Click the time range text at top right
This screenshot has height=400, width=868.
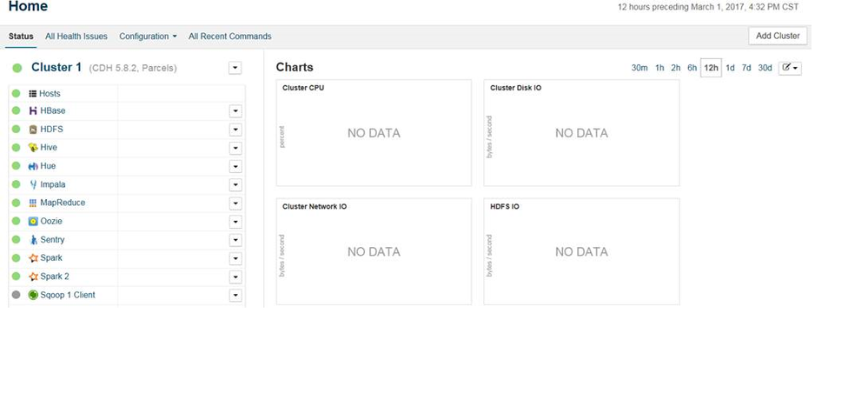pos(708,7)
